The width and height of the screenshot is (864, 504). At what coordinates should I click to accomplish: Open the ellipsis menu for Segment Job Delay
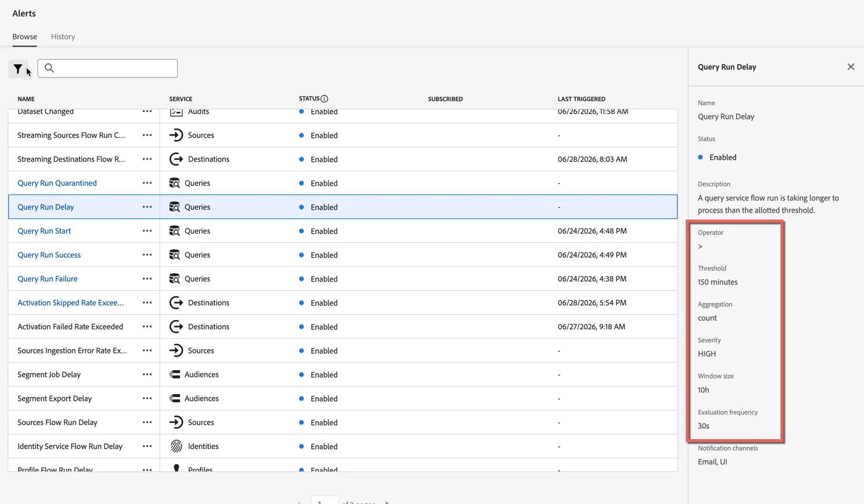147,374
